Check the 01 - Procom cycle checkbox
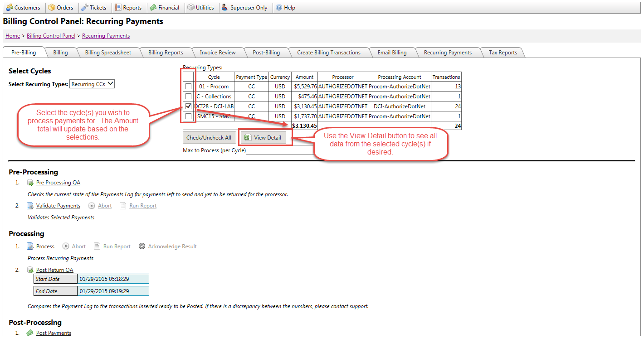 188,87
